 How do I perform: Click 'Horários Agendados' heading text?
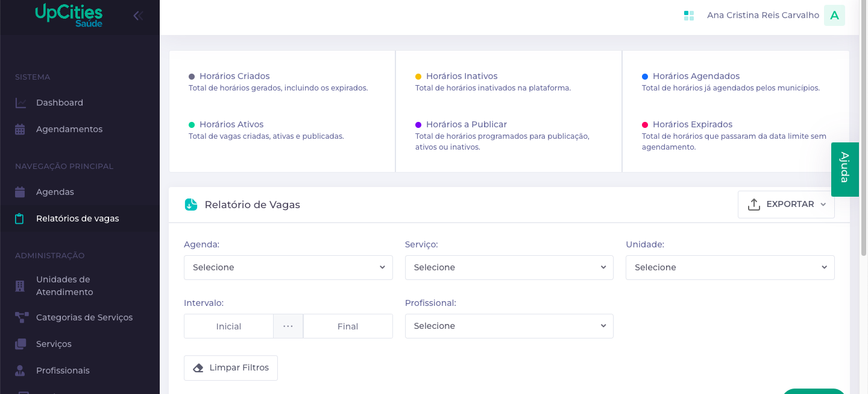point(696,76)
